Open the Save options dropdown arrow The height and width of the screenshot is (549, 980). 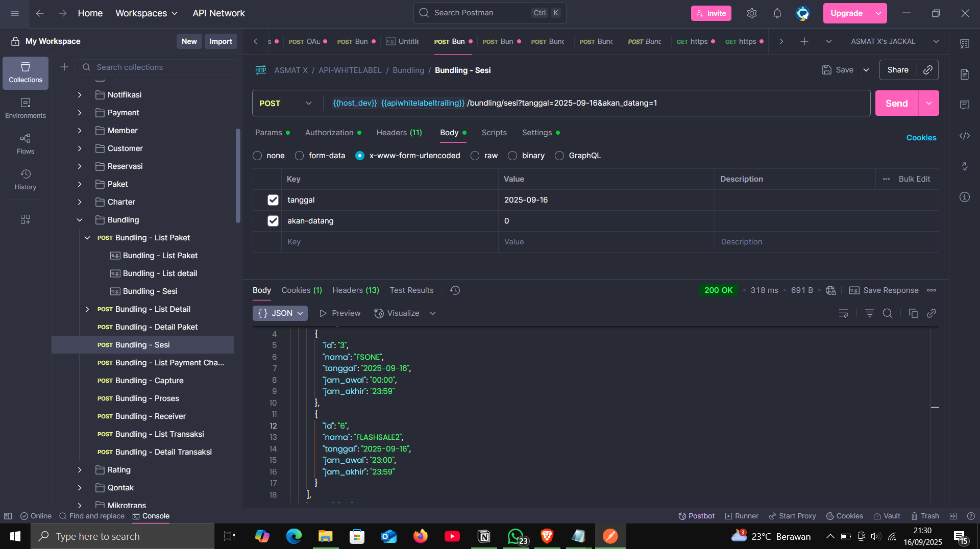point(866,70)
